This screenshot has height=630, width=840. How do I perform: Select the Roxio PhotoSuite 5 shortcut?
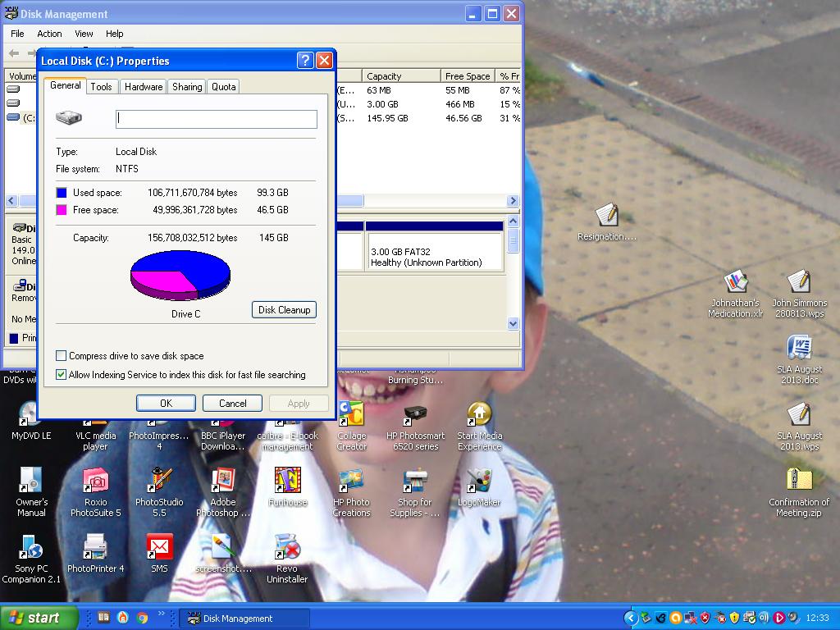95,481
